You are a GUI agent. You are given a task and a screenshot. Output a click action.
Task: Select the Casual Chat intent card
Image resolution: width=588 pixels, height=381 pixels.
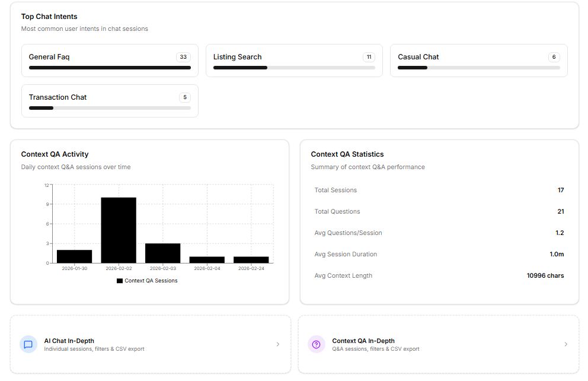[478, 61]
